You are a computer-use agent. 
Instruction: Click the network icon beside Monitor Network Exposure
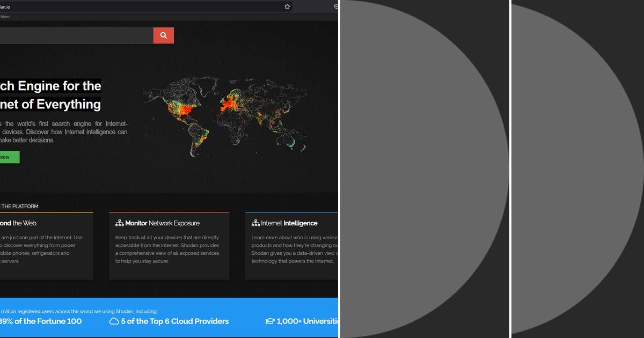pos(120,223)
